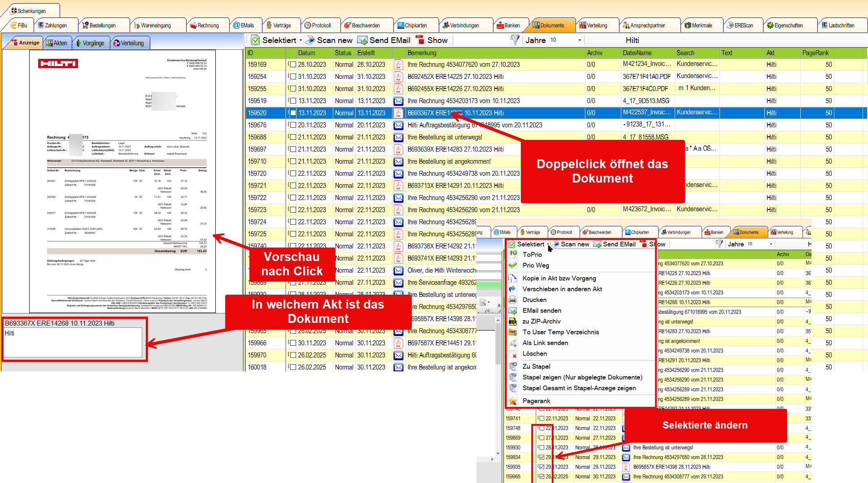Switch to the Anzeige preview tab
The image size is (868, 483).
pos(25,43)
